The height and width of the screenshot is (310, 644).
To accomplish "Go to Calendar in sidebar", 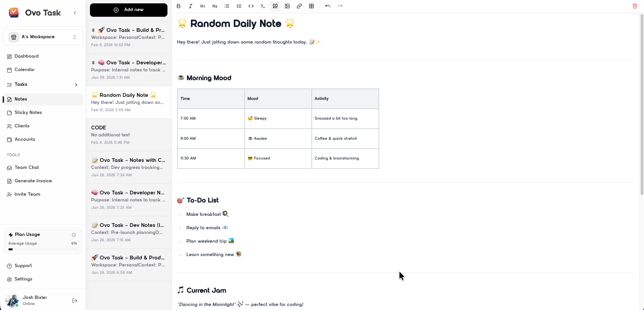I will pyautogui.click(x=43, y=70).
